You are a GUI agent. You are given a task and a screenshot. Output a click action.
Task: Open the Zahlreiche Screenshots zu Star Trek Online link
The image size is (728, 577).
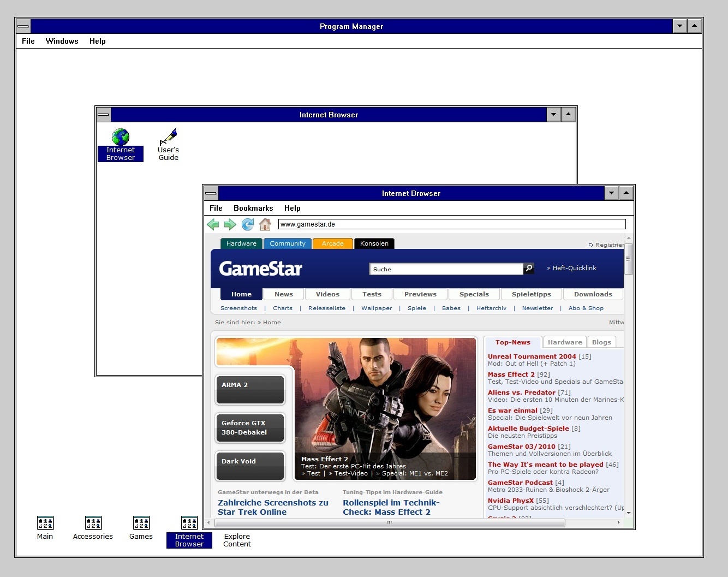point(273,507)
